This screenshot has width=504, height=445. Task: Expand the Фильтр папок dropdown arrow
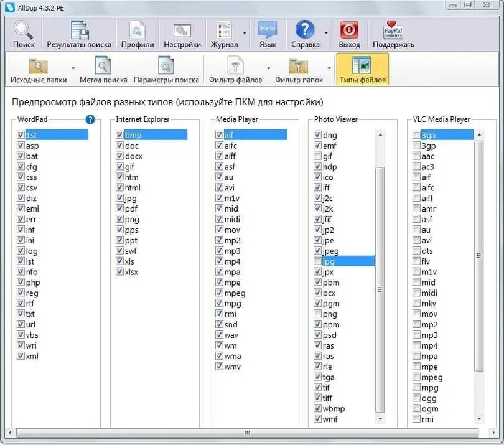coord(329,68)
